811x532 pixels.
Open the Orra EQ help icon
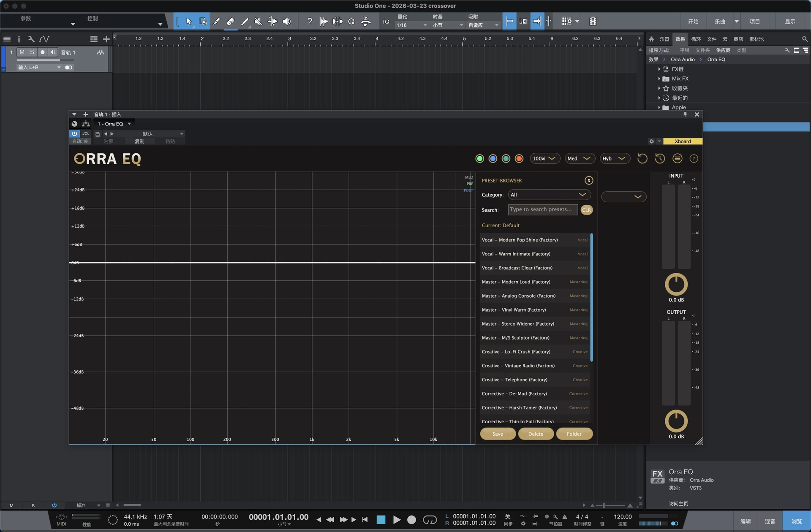coord(694,159)
